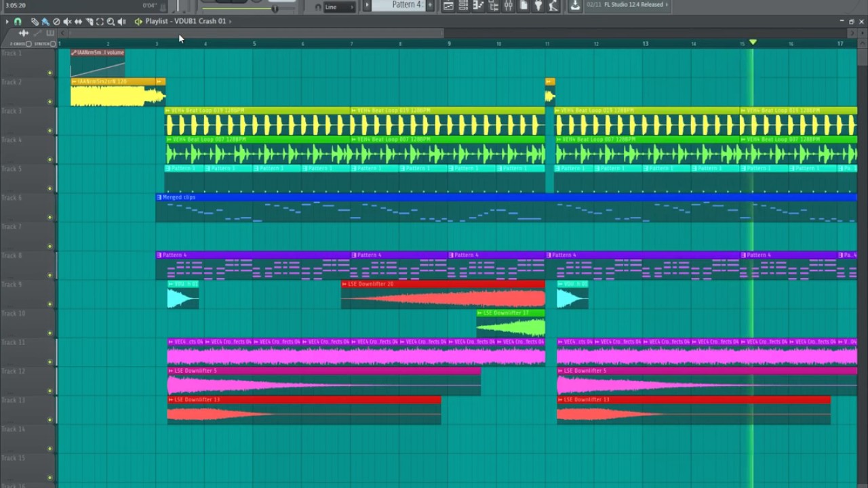Click bar 9 on the timeline ruler

(x=449, y=43)
